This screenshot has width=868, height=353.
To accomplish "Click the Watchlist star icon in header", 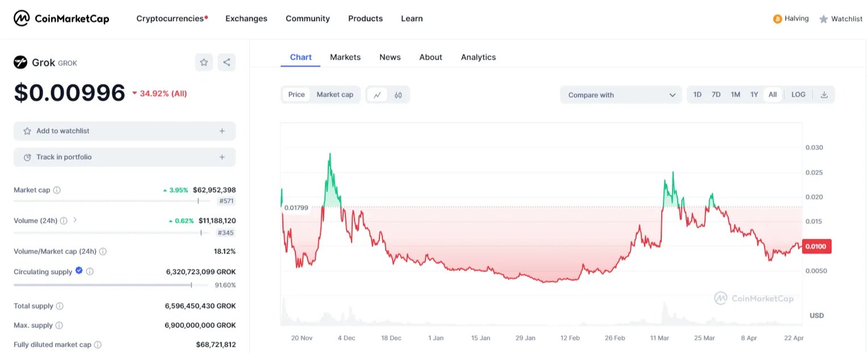I will (824, 19).
